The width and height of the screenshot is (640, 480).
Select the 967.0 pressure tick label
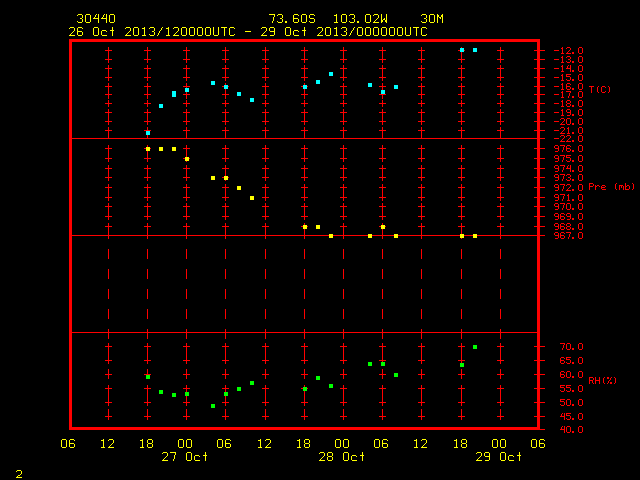pos(568,236)
